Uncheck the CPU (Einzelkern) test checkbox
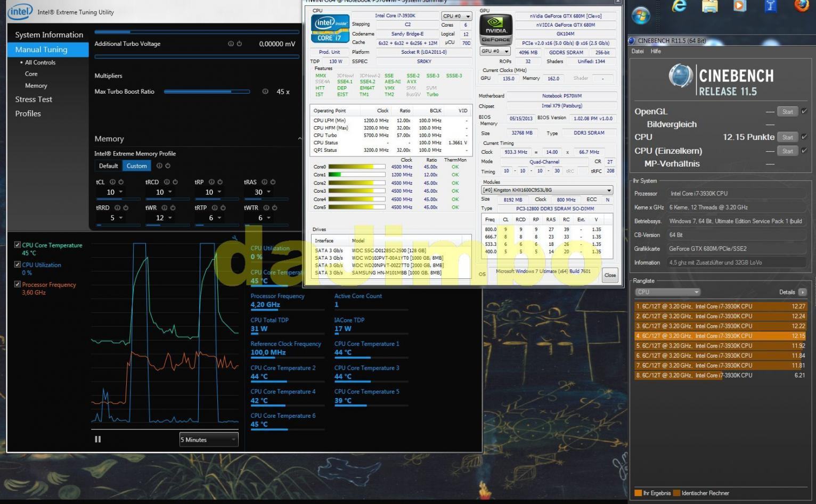 804,151
